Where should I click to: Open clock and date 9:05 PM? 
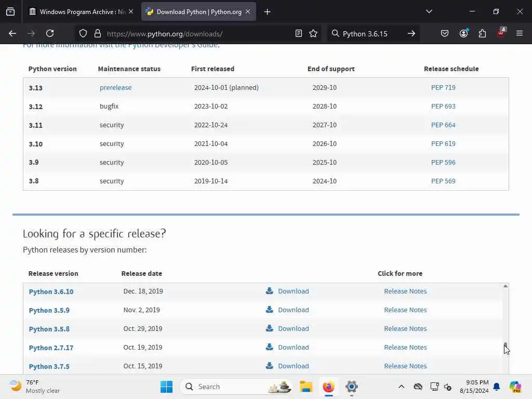(x=474, y=387)
